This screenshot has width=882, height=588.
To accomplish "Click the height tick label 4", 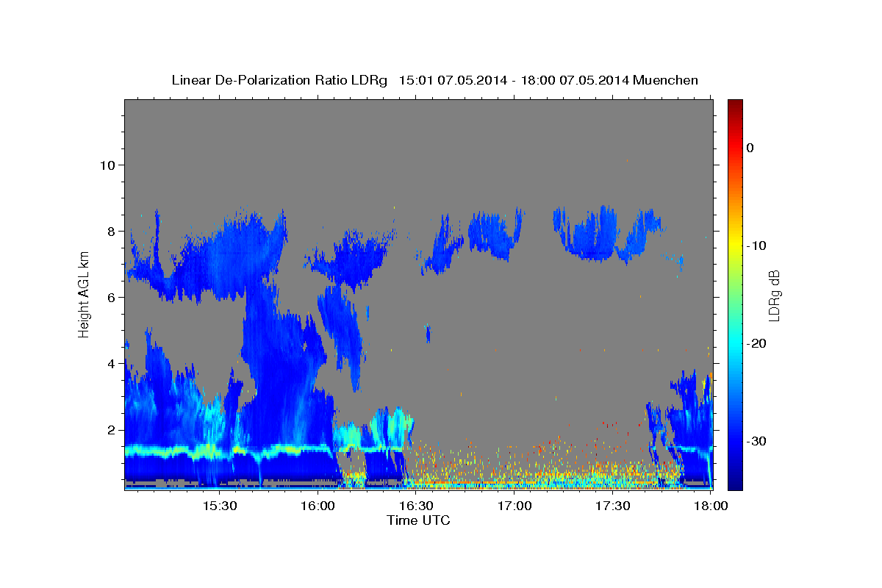I will [111, 363].
